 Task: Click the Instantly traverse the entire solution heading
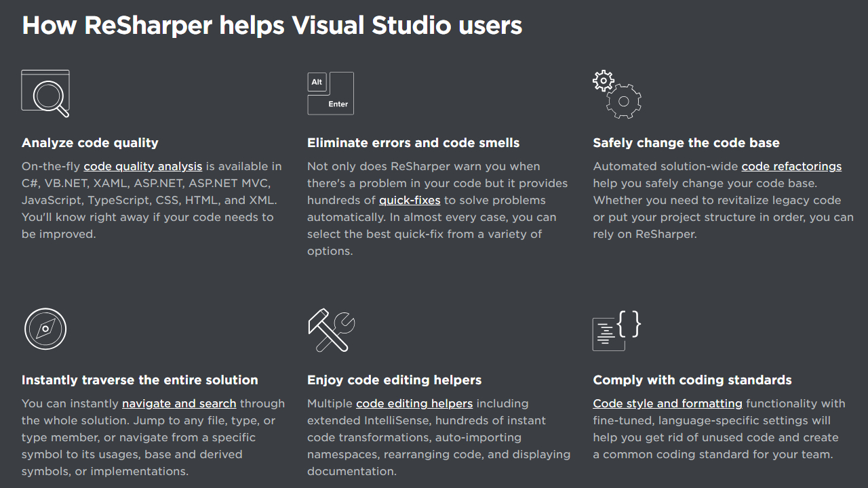[x=140, y=380]
